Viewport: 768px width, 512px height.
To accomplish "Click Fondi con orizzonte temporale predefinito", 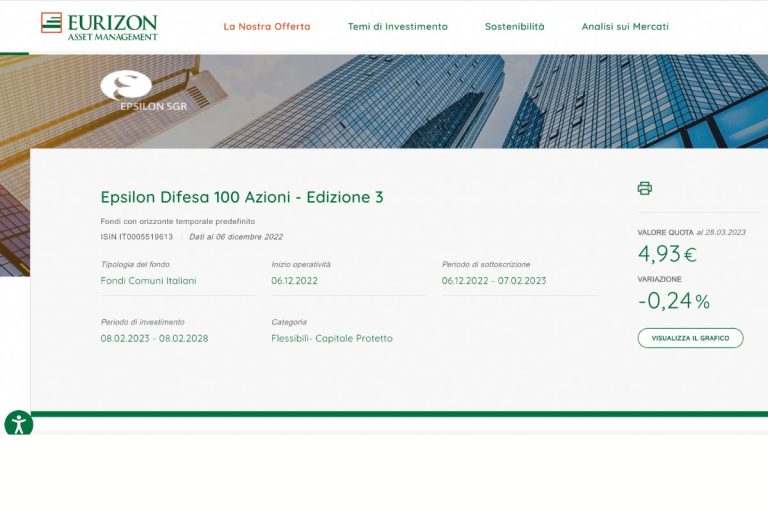I will click(178, 221).
